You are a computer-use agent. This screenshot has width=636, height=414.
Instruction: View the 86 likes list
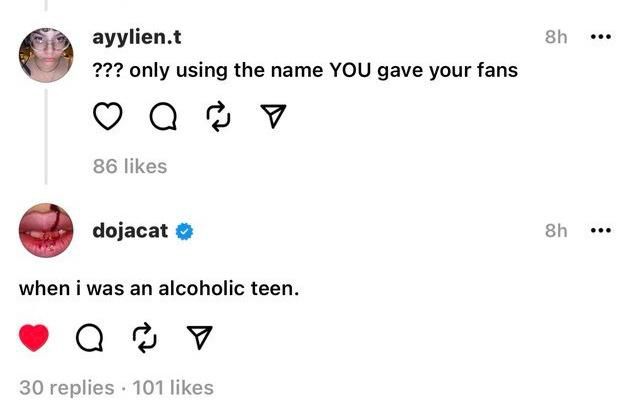[129, 166]
